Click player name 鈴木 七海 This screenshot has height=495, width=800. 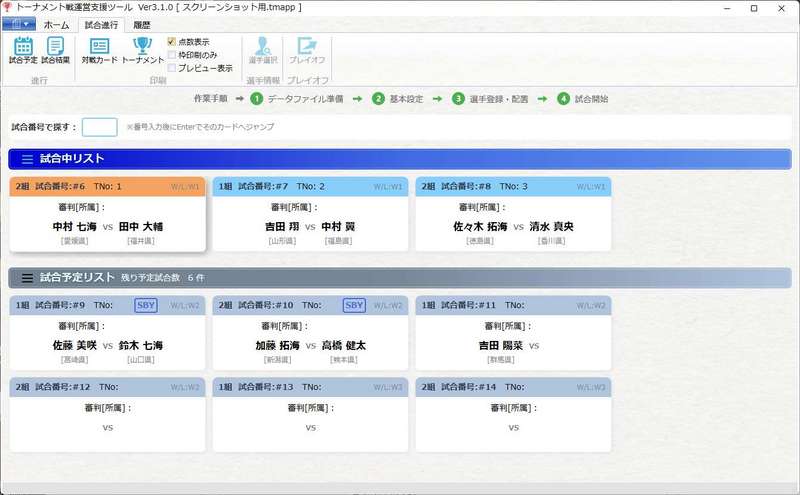coord(141,345)
